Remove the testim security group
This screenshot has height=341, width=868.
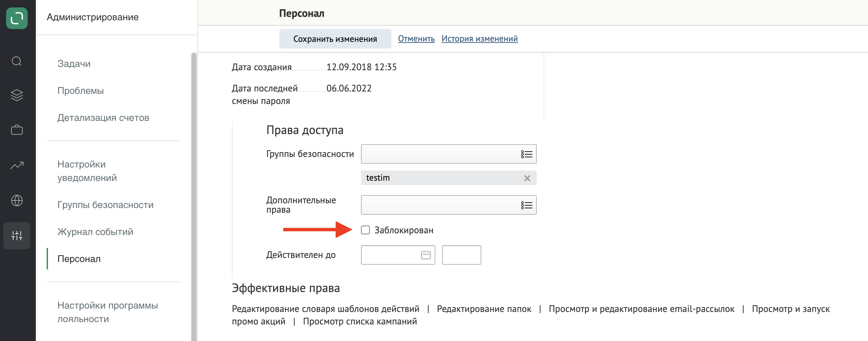point(527,178)
